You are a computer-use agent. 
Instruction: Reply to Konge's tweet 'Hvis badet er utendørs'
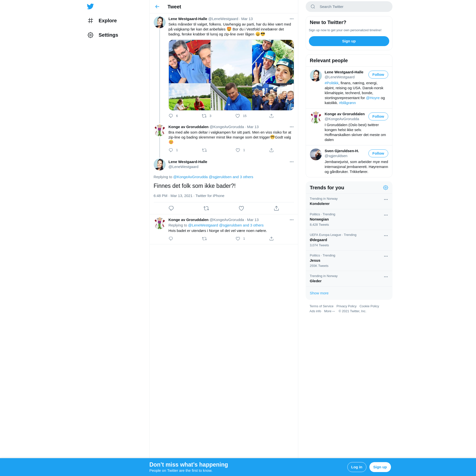click(171, 239)
